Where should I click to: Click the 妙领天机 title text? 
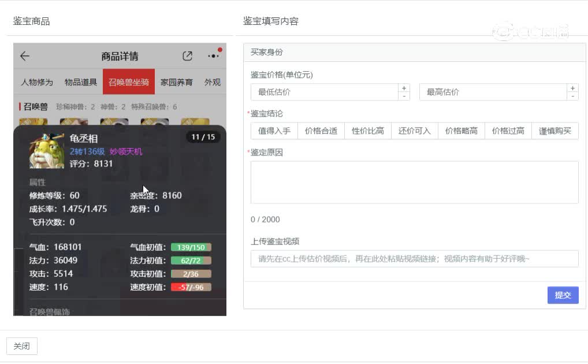(126, 151)
